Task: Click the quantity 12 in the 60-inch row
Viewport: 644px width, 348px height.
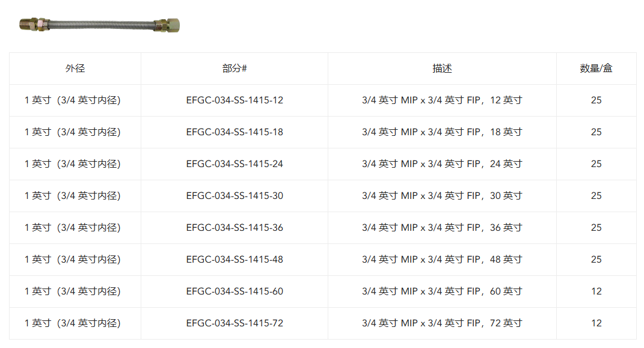Action: (x=596, y=292)
